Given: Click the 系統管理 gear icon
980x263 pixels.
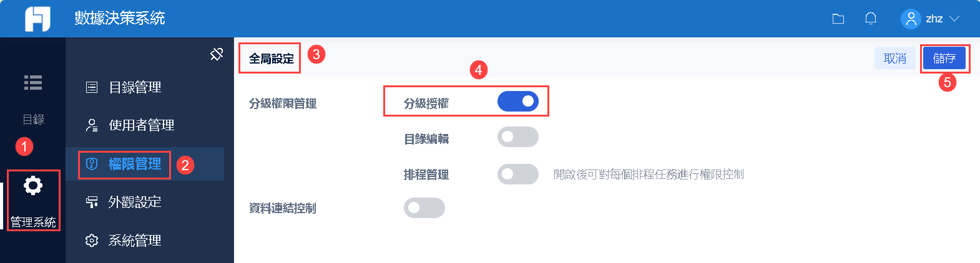Looking at the screenshot, I should coord(92,241).
